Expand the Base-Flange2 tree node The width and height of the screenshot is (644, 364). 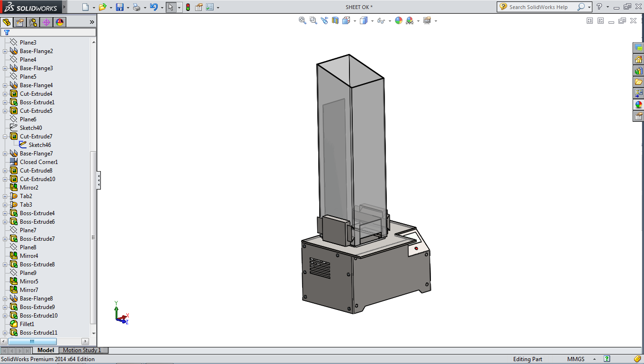point(5,51)
